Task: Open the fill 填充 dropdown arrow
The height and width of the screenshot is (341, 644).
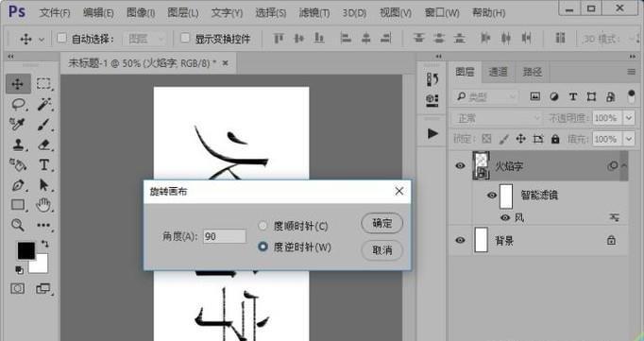Action: (x=629, y=139)
